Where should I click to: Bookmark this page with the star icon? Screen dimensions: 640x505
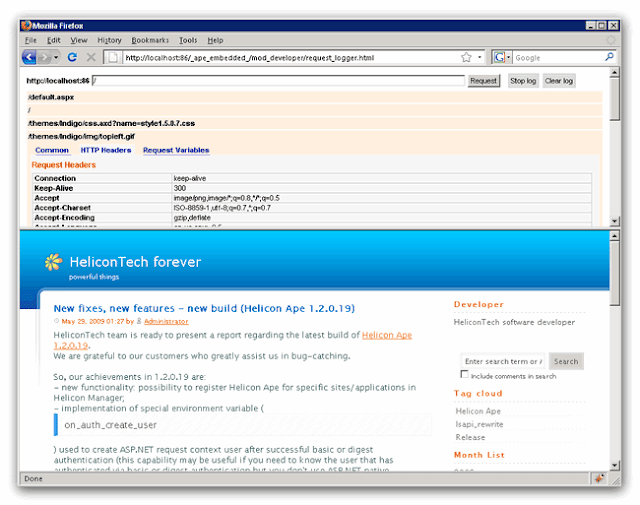point(466,57)
